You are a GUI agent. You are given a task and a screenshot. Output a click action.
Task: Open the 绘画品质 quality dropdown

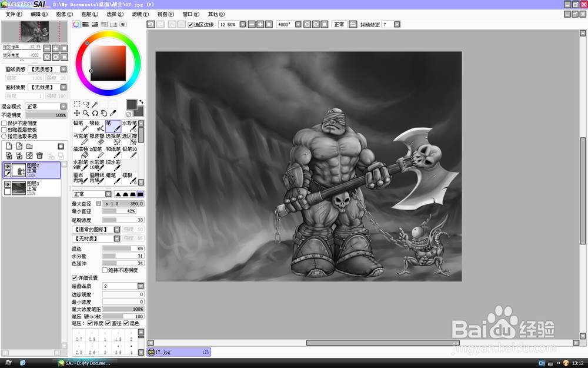(x=141, y=286)
